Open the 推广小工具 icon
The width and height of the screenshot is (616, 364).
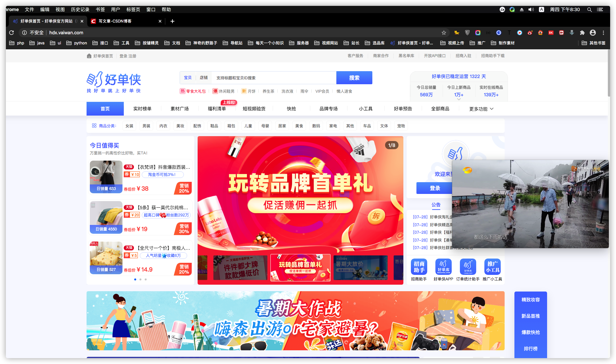492,267
